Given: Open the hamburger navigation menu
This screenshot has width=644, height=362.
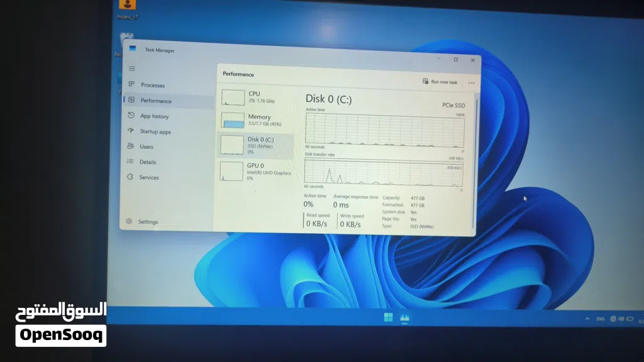Looking at the screenshot, I should click(132, 69).
